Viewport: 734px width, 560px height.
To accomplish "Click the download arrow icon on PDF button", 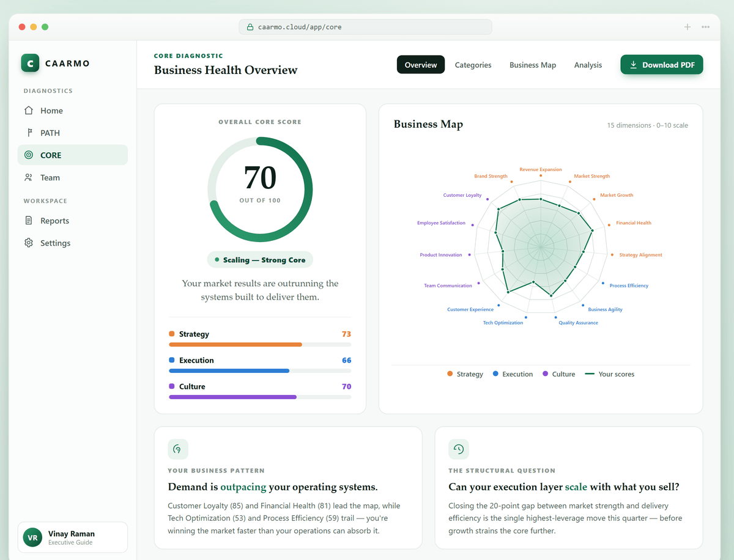I will tap(634, 65).
